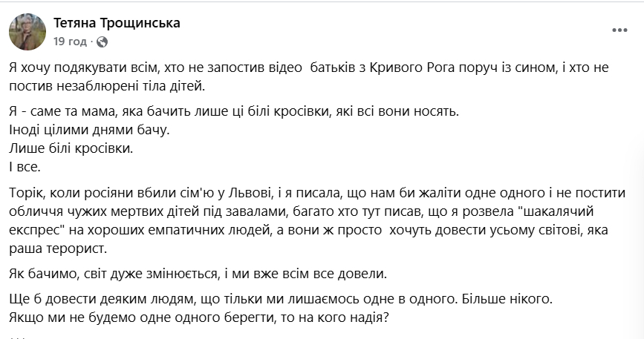The height and width of the screenshot is (339, 644).
Task: Click the globe public audience icon
Action: pyautogui.click(x=102, y=42)
